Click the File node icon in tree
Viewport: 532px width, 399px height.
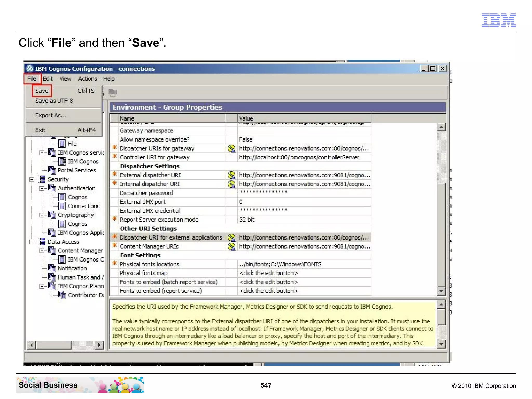tap(62, 144)
